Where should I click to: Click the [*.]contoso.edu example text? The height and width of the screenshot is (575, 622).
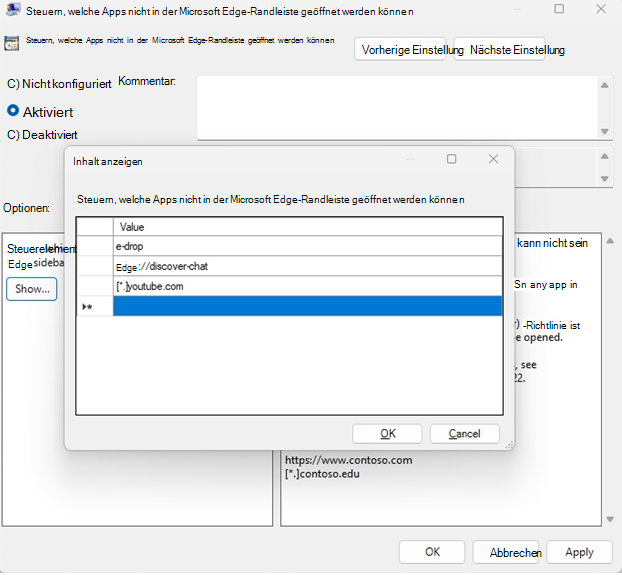tap(322, 474)
